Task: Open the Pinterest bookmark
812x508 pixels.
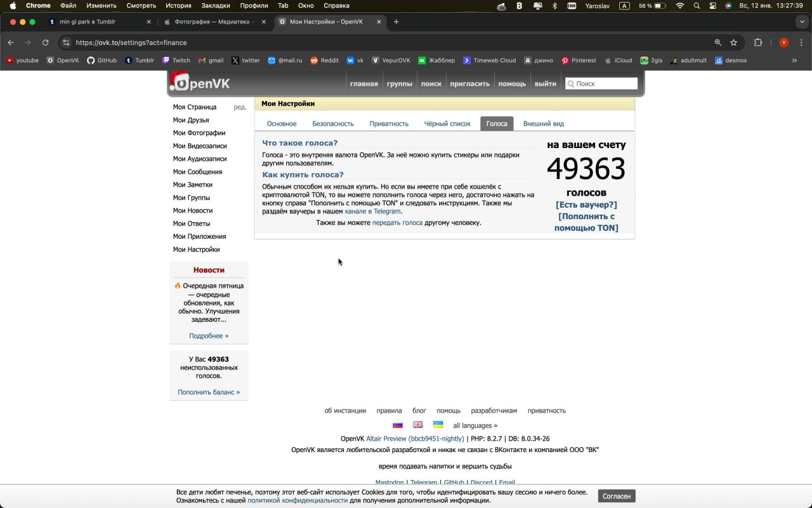Action: pyautogui.click(x=579, y=60)
